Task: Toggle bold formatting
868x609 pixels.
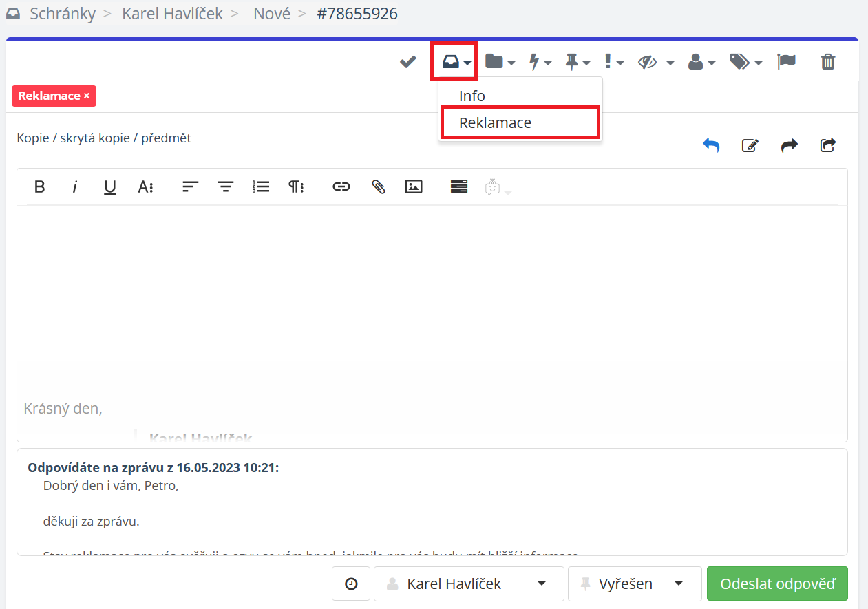Action: point(40,186)
